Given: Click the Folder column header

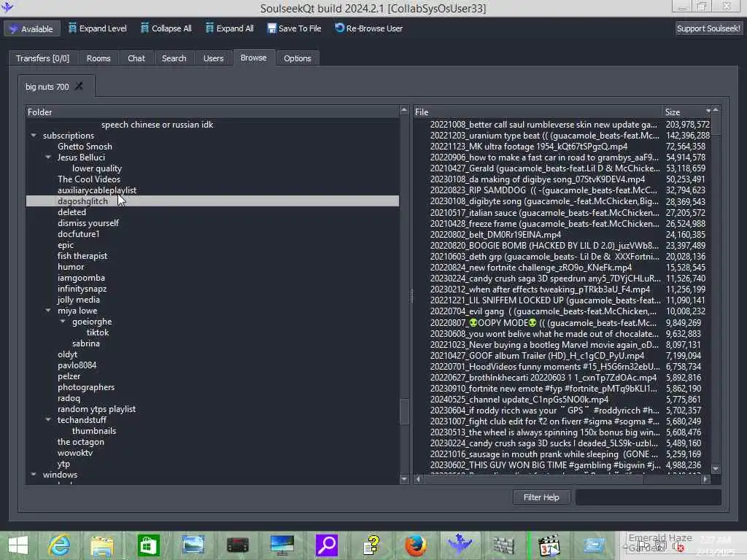Looking at the screenshot, I should pos(212,112).
